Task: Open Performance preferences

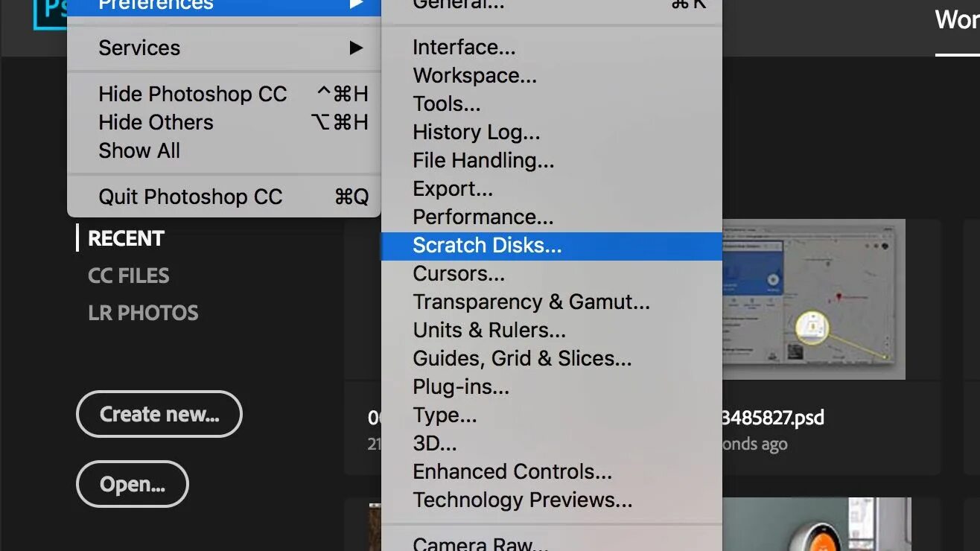Action: (552, 217)
